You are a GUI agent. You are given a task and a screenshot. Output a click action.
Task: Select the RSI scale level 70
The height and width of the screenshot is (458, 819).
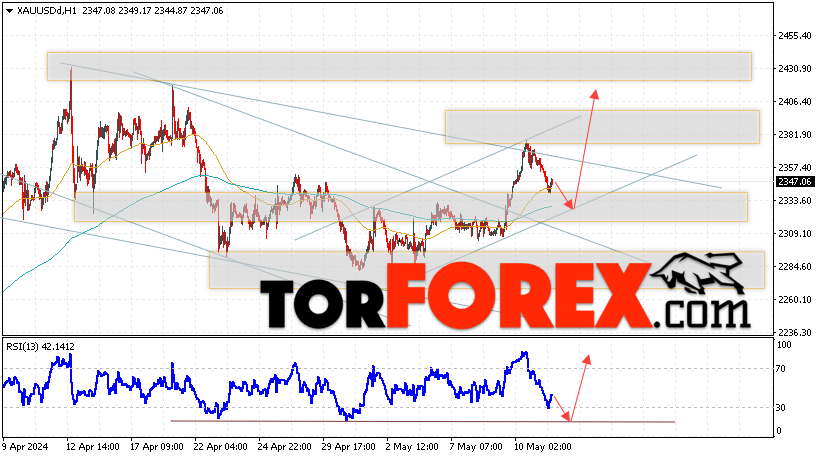[x=781, y=369]
